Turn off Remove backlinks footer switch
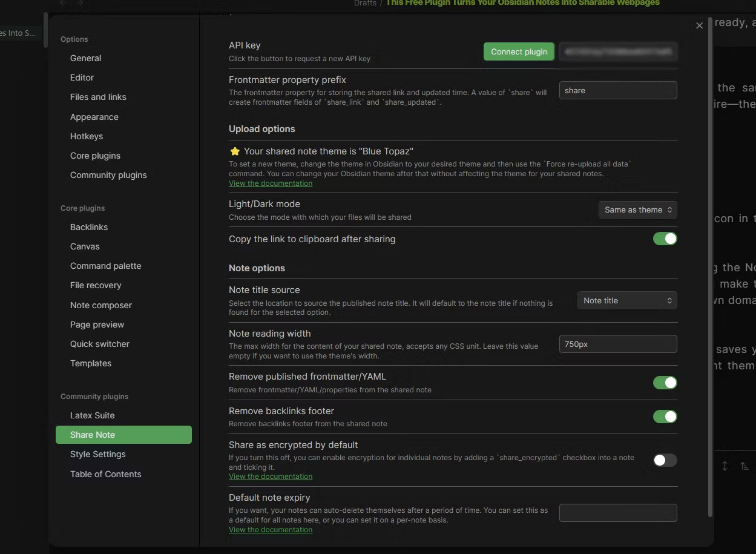The image size is (756, 554). click(x=665, y=417)
